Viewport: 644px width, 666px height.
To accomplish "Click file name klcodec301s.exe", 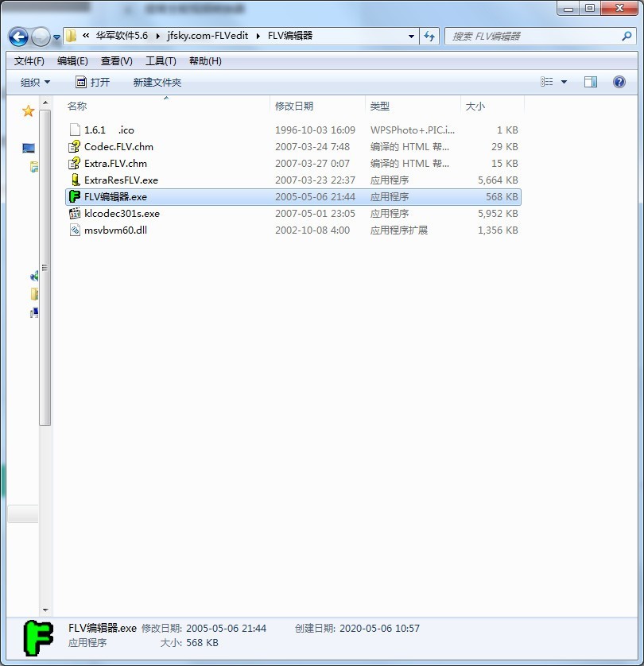I will (x=122, y=214).
